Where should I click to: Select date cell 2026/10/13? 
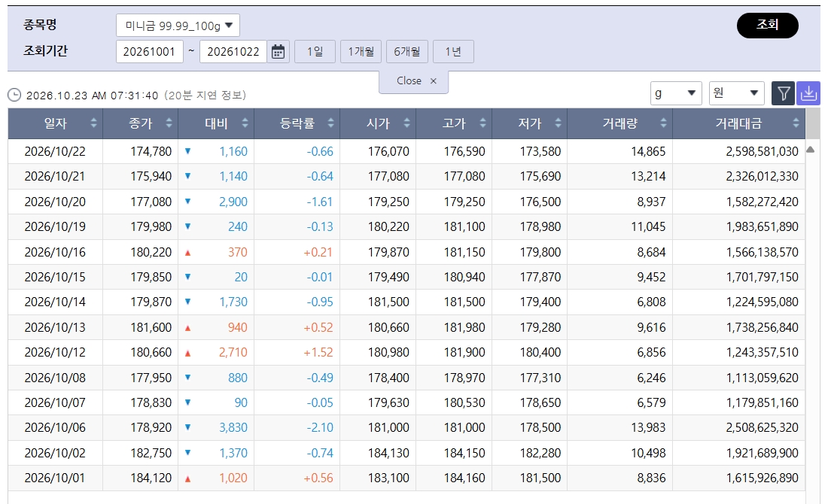click(55, 327)
